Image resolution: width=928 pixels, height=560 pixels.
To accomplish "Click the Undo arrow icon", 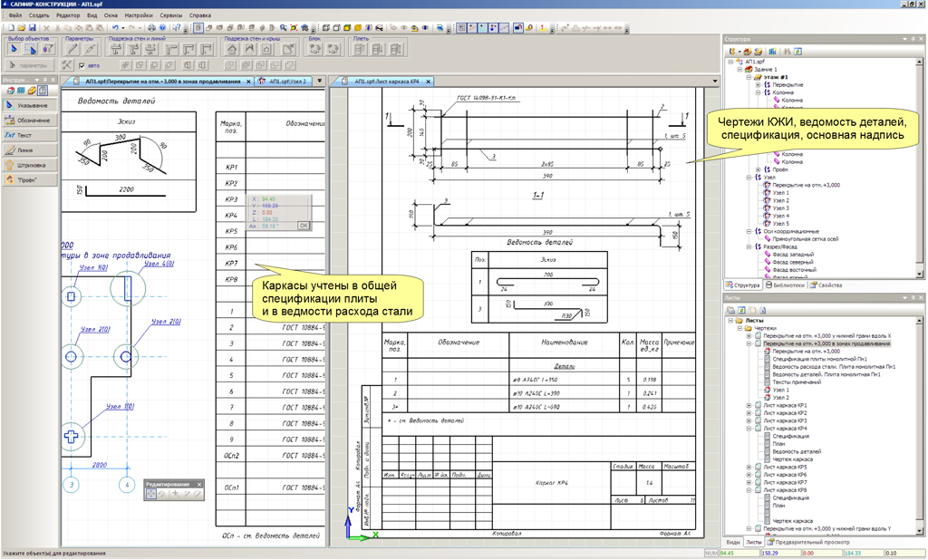I will [115, 28].
